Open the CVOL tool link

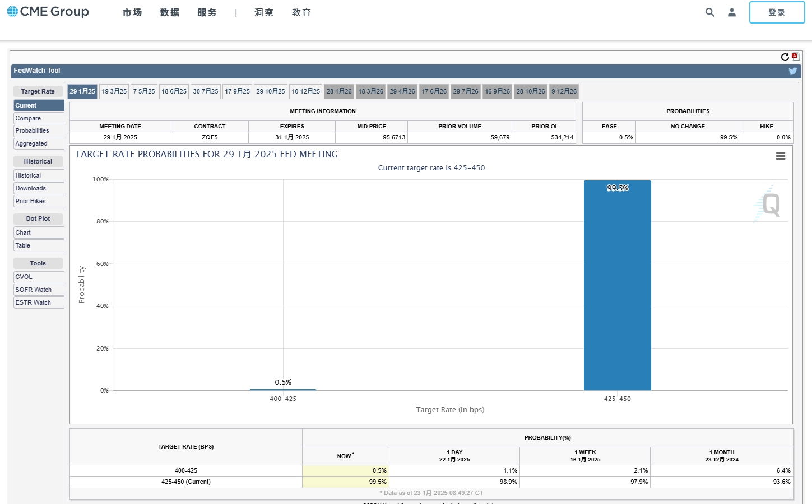point(39,277)
